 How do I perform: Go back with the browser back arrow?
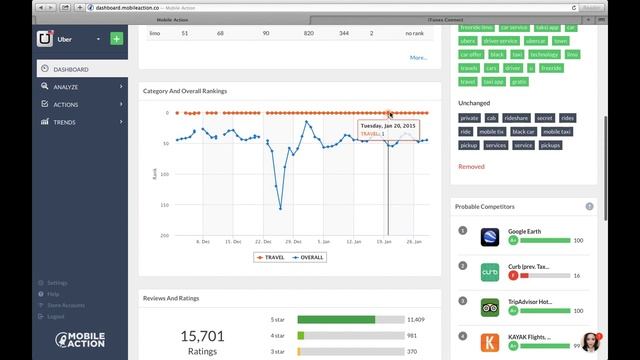(41, 7)
